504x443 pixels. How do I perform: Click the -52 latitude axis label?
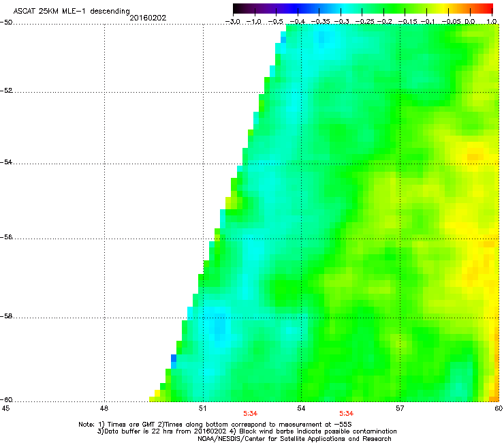coord(6,91)
